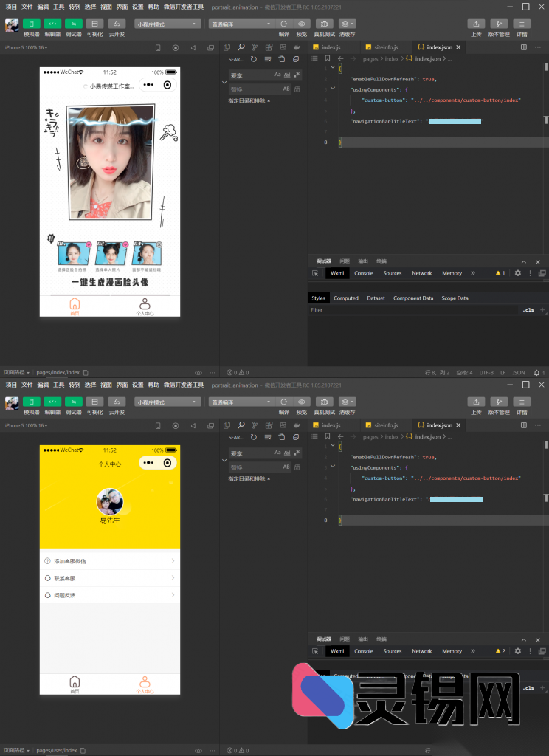Open 添加客服微信 row in user page
This screenshot has height=756, width=549.
pos(109,561)
